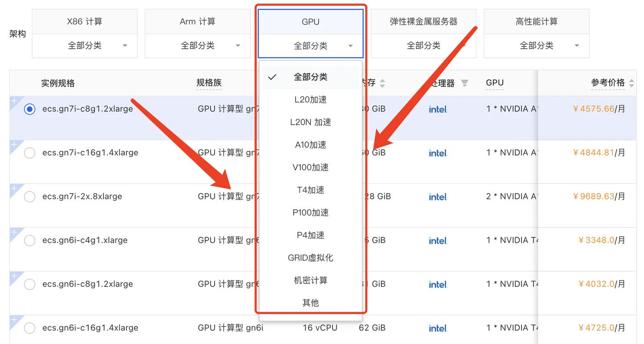Pick T4加速 in the dropdown list
This screenshot has height=344, width=644.
tap(310, 190)
